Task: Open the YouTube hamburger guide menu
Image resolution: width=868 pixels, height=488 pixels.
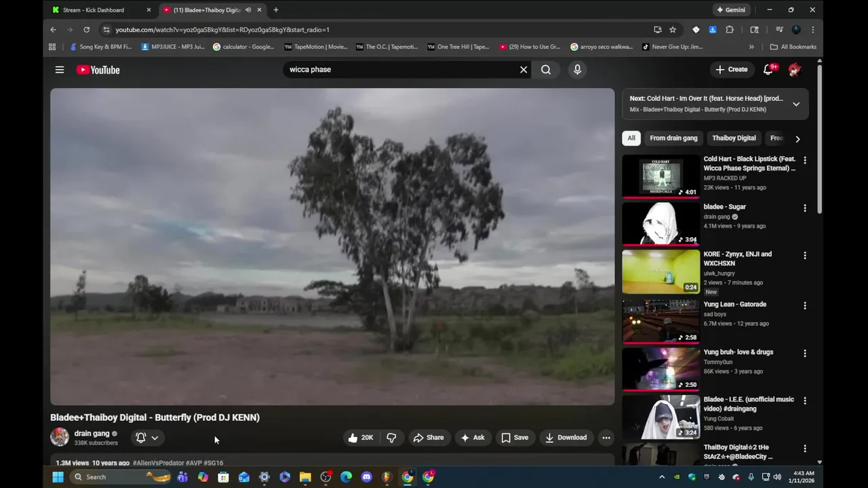Action: pyautogui.click(x=60, y=70)
